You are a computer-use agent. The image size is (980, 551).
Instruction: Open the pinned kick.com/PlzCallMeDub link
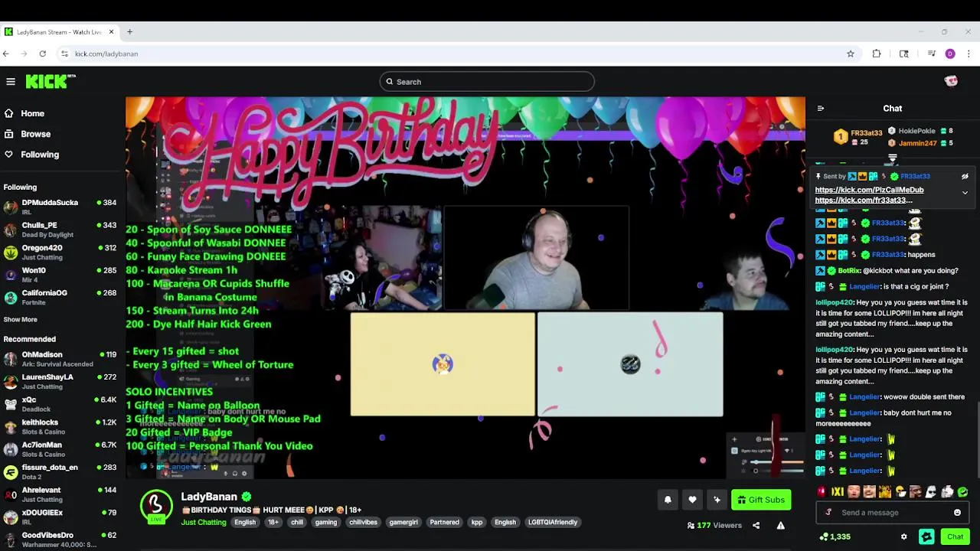click(869, 190)
